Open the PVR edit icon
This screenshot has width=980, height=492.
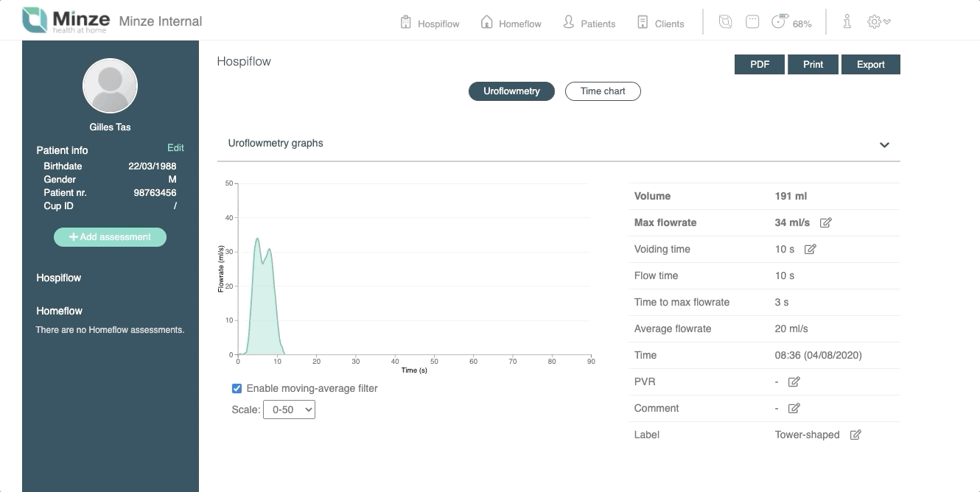coord(794,382)
